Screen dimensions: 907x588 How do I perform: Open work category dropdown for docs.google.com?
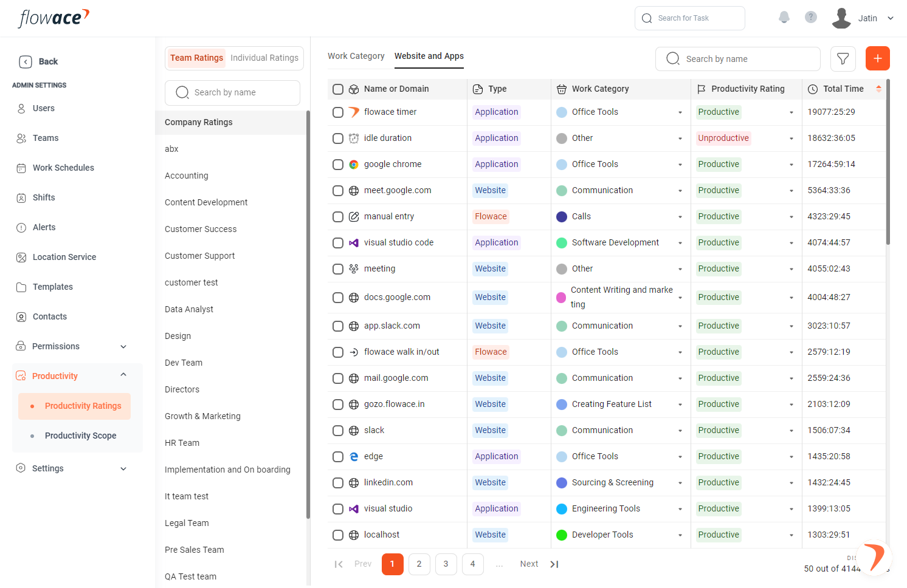tap(680, 298)
